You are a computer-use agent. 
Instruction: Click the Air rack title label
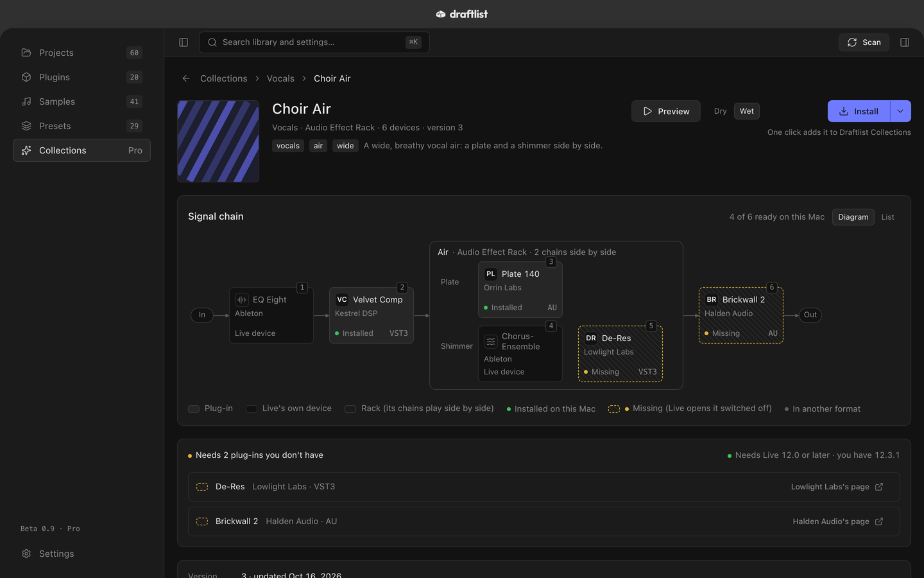pos(443,252)
